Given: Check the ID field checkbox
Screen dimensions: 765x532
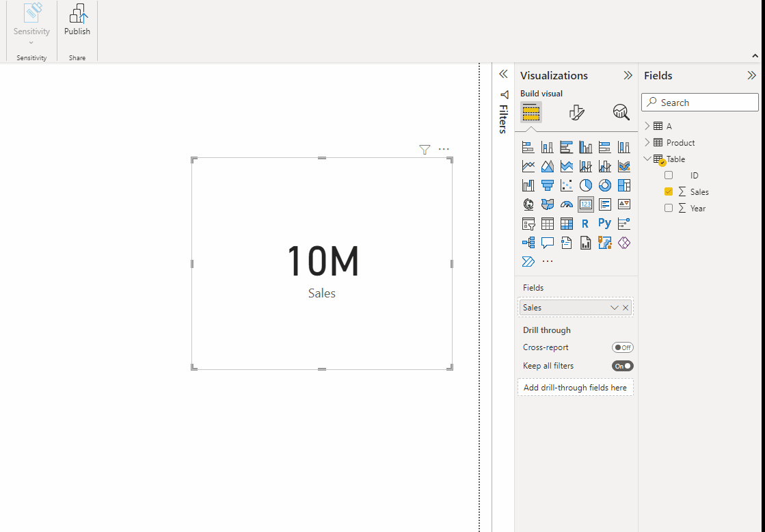Looking at the screenshot, I should [x=669, y=175].
